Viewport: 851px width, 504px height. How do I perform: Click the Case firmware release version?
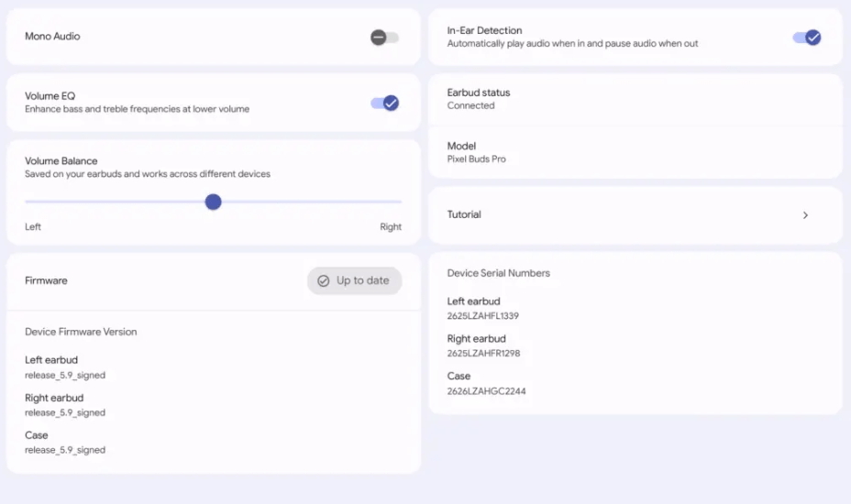[x=65, y=450]
